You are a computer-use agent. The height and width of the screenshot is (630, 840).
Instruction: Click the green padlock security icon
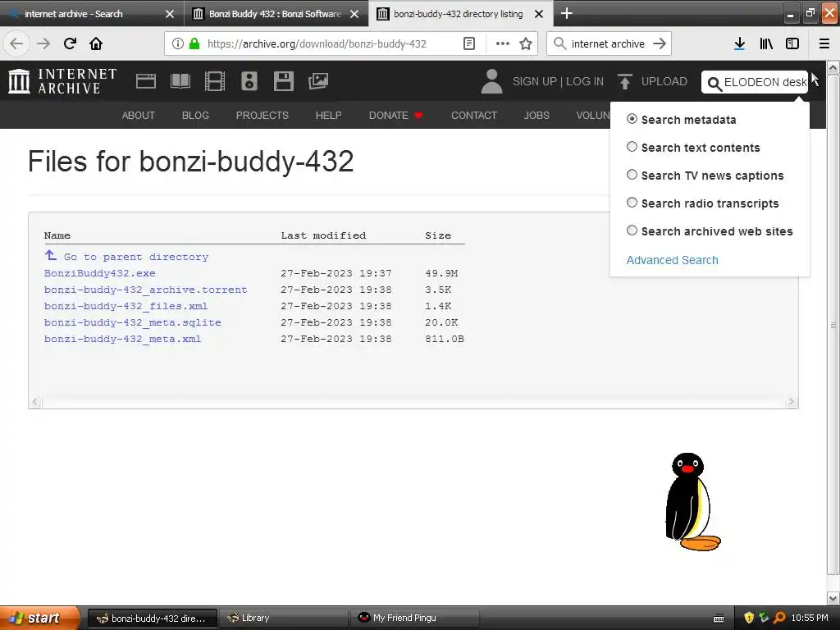coord(194,43)
